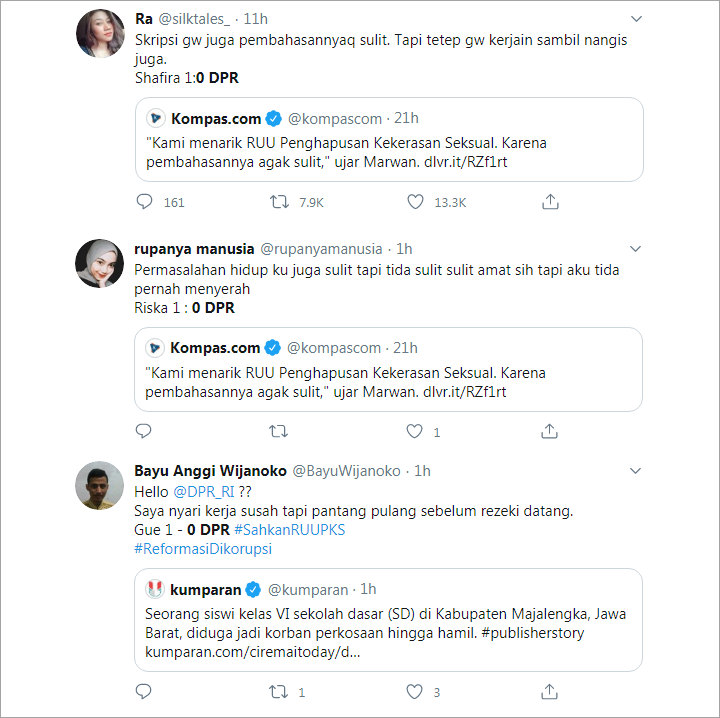Expand the rupanya manusia tweet options menu

pyautogui.click(x=635, y=249)
